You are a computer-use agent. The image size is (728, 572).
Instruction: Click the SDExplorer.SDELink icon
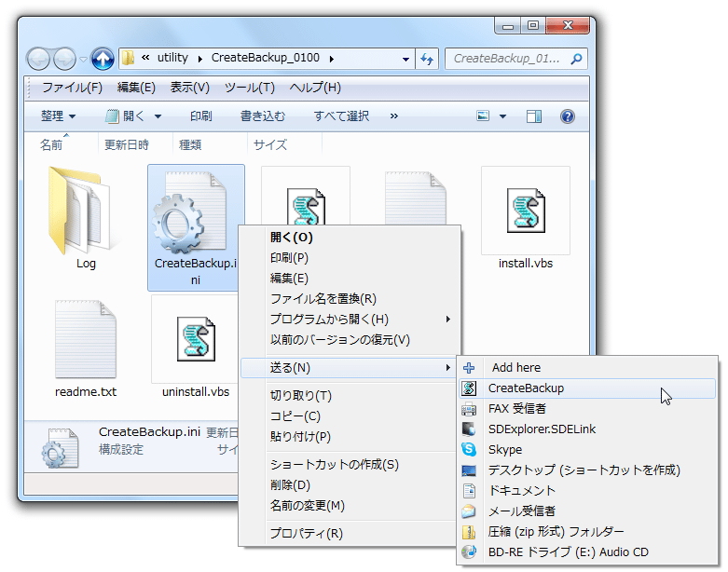(x=469, y=429)
